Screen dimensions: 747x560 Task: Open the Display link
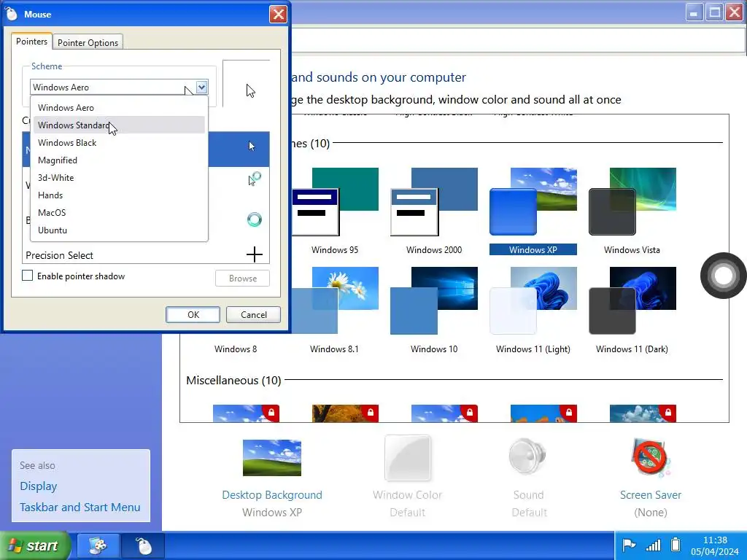tap(39, 486)
